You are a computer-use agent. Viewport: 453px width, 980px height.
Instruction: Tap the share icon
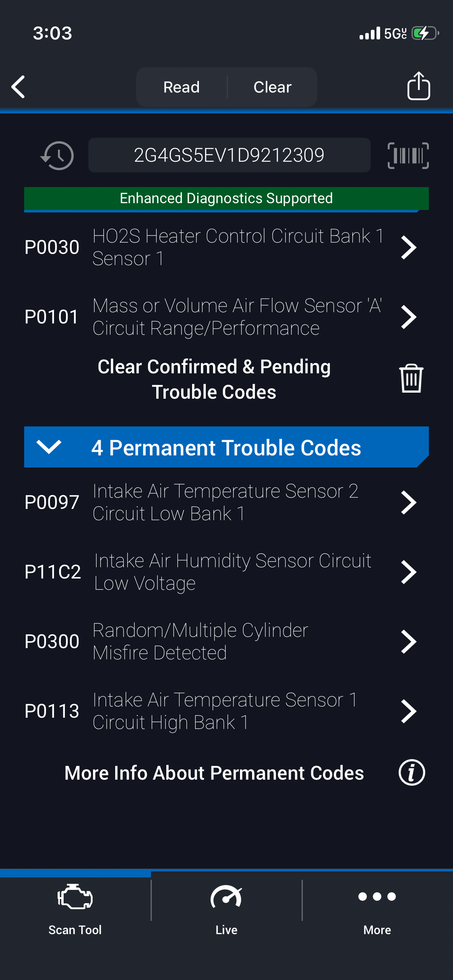click(418, 86)
